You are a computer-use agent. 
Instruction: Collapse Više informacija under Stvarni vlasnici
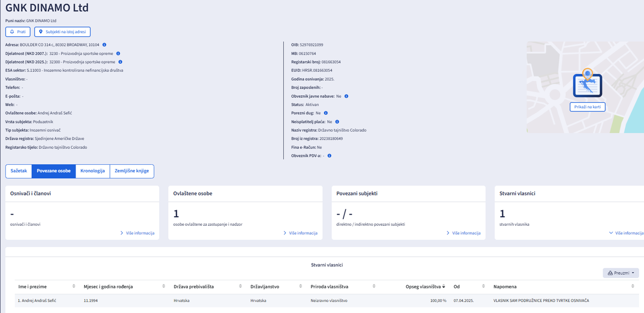click(626, 233)
